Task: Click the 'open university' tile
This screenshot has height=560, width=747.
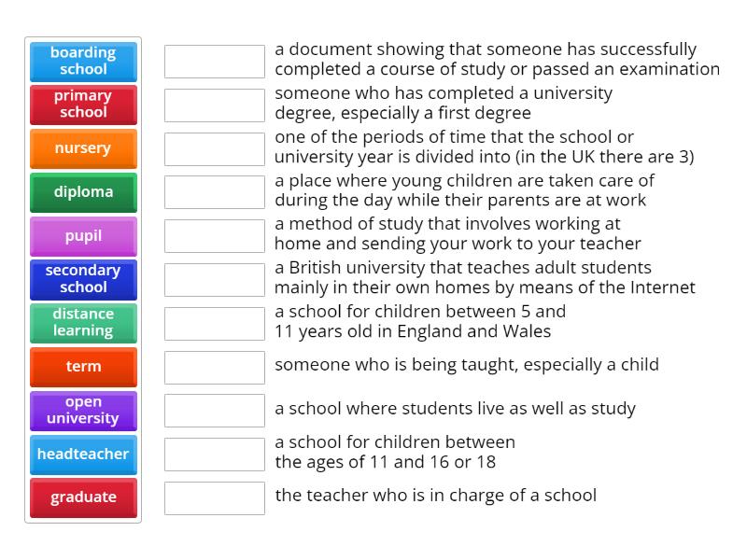Action: click(x=83, y=411)
